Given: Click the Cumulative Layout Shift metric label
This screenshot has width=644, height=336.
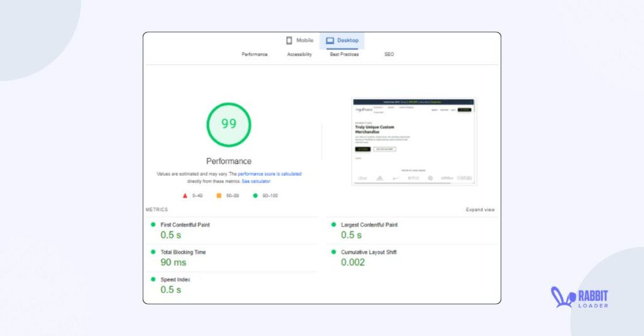Looking at the screenshot, I should click(369, 252).
